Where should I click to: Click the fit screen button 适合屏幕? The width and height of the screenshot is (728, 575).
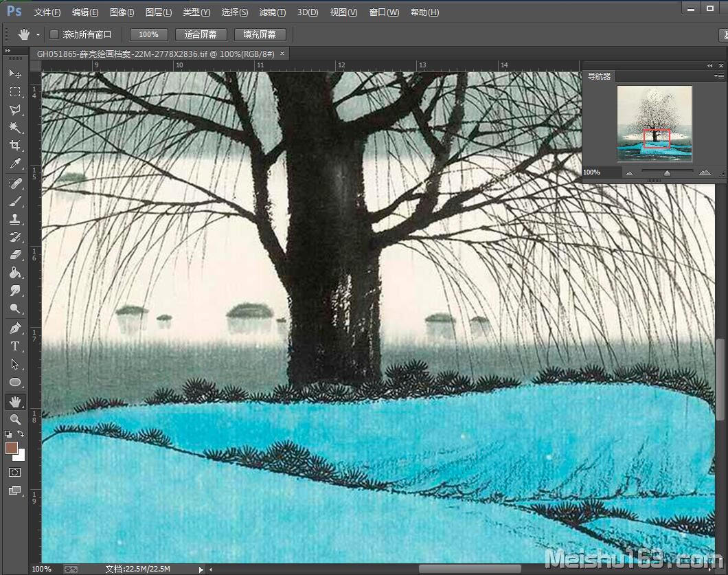(x=201, y=34)
